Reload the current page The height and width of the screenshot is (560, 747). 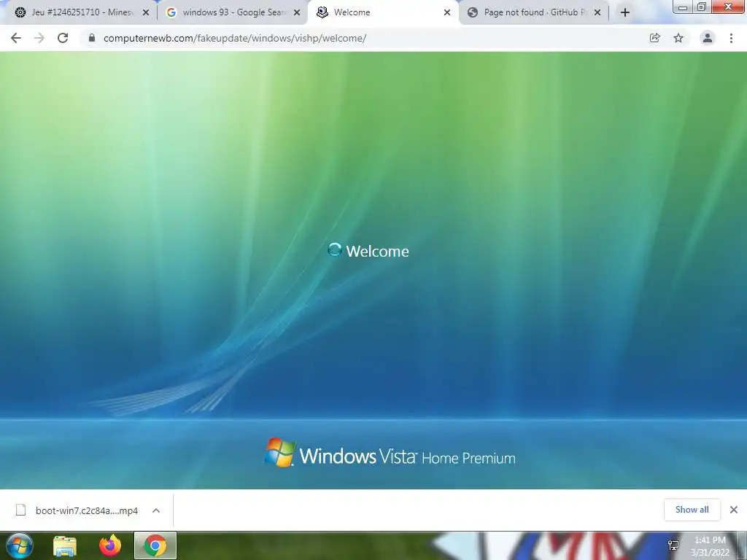point(63,38)
